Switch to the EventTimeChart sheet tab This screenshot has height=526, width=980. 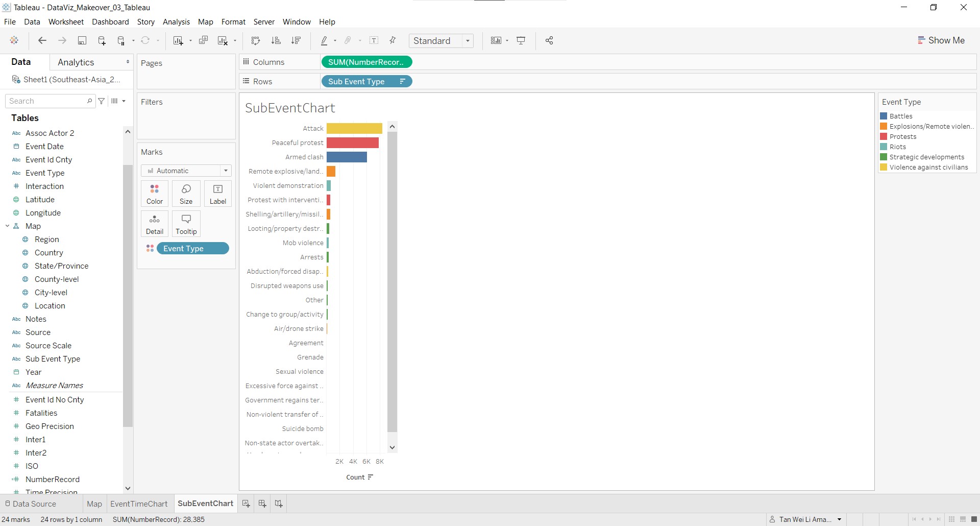tap(139, 504)
